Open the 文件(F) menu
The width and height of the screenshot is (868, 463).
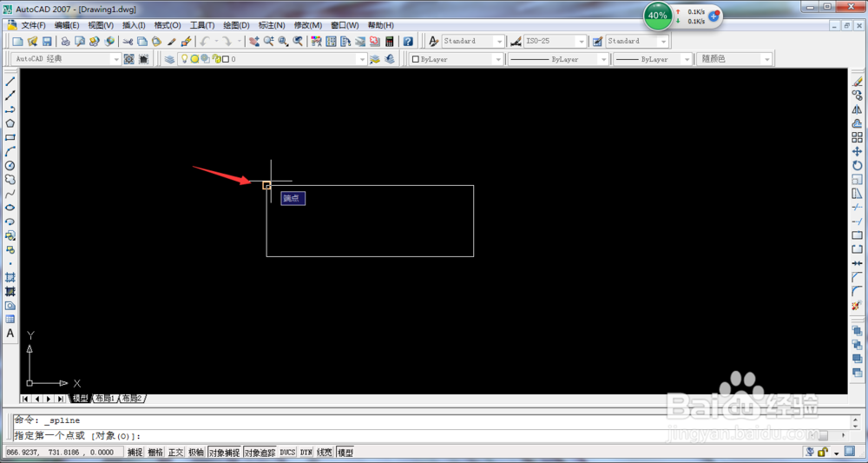33,25
